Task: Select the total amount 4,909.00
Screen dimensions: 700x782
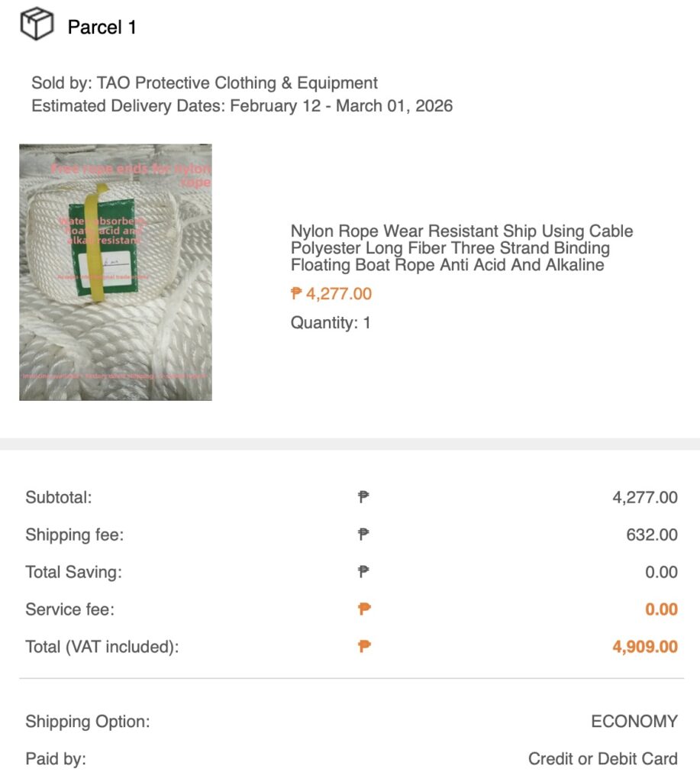Action: point(644,647)
